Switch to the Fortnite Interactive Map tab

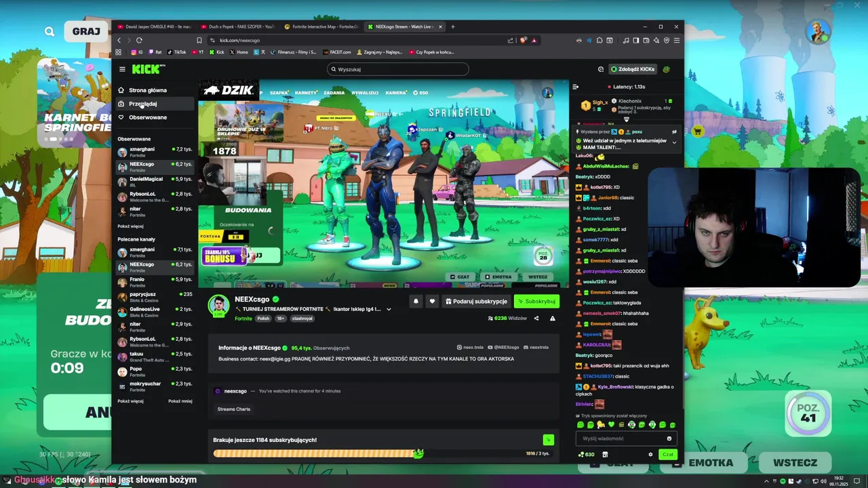point(321,26)
